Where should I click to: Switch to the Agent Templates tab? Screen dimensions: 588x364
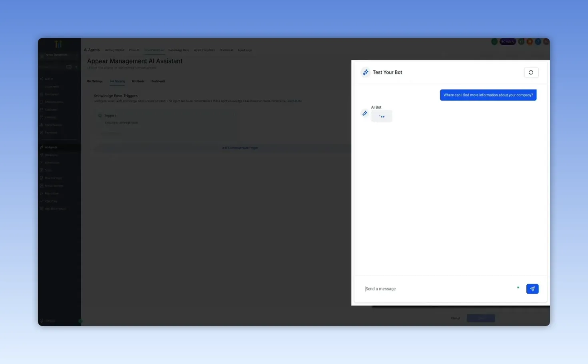click(x=204, y=50)
